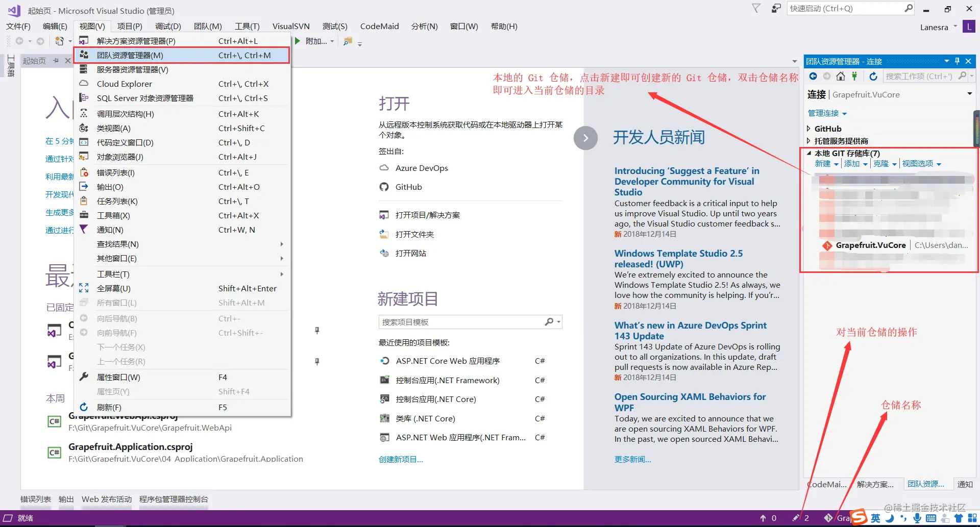
Task: Open the 新建 dropdown under local Git repositories
Action: click(826, 164)
